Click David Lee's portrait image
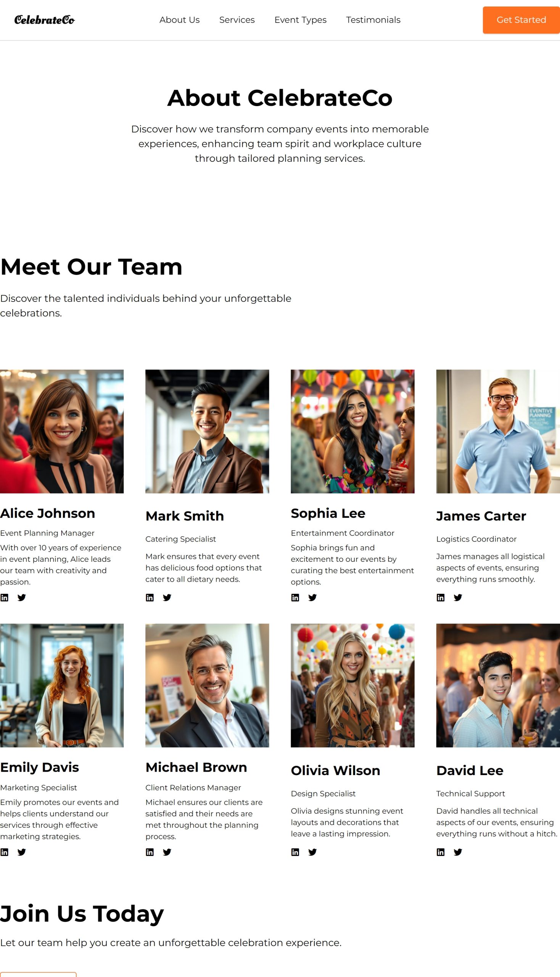This screenshot has height=977, width=560. 498,685
